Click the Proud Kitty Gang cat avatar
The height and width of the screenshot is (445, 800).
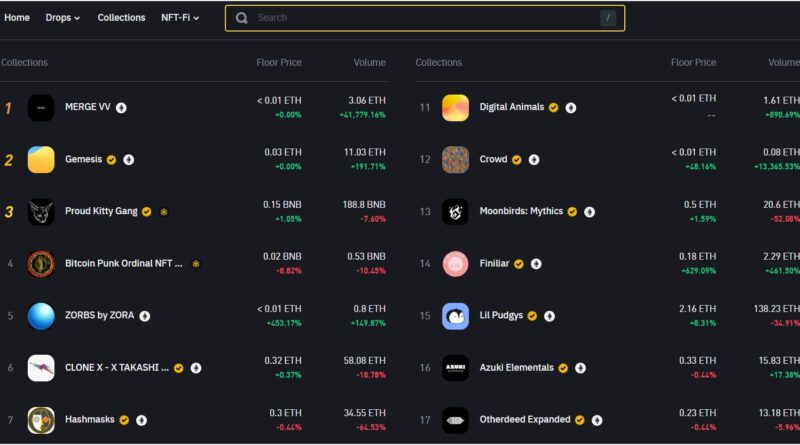click(41, 211)
